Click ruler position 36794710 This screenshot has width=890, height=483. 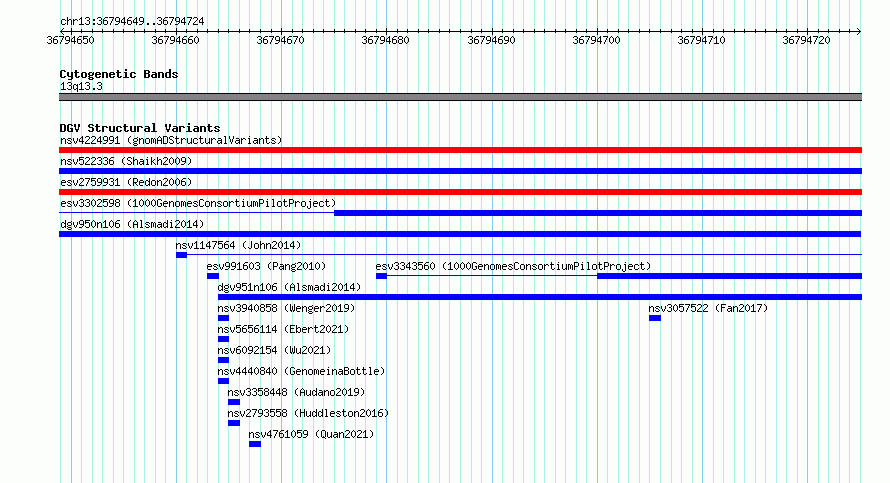click(702, 40)
